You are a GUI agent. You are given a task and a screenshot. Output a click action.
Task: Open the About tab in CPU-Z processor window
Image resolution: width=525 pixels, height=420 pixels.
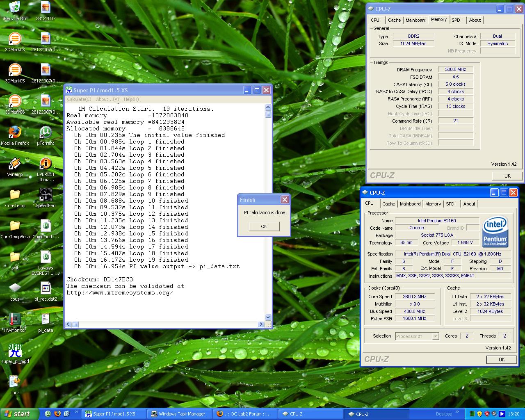pos(469,204)
